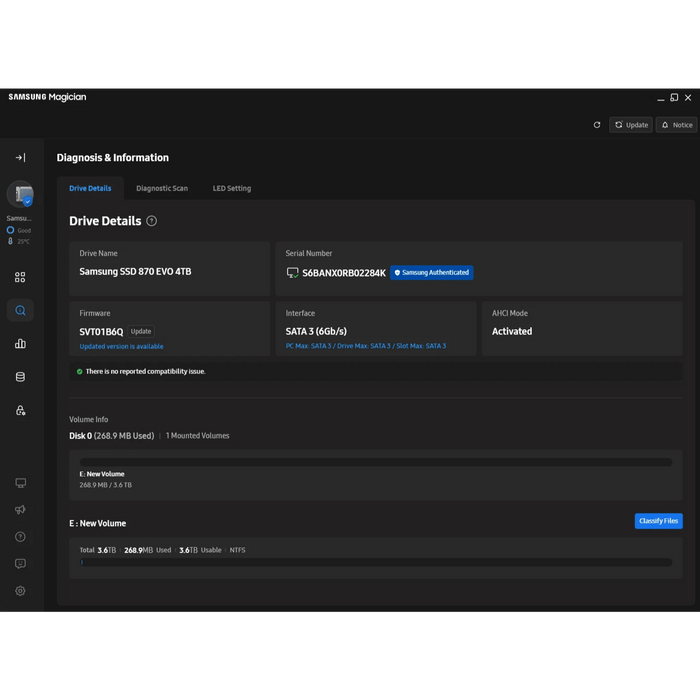Image resolution: width=700 pixels, height=700 pixels.
Task: Click the 25°C temperature indicator
Action: pos(19,241)
